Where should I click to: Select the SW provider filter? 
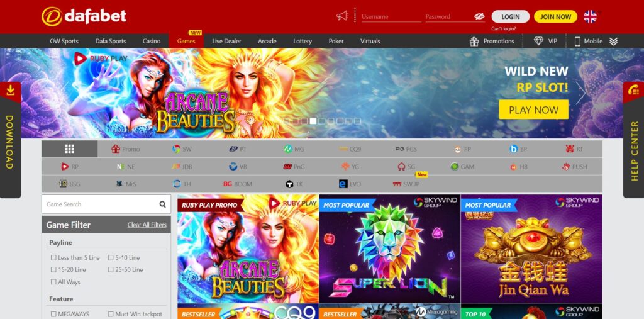[182, 149]
